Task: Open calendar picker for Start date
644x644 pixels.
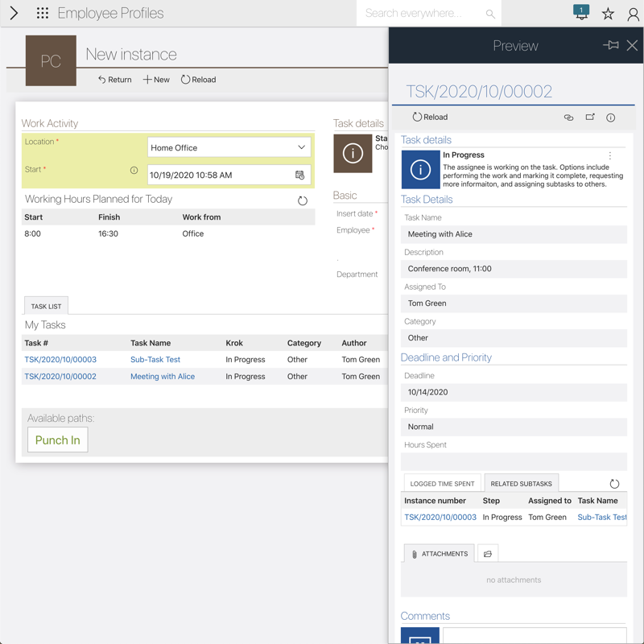Action: [x=300, y=175]
